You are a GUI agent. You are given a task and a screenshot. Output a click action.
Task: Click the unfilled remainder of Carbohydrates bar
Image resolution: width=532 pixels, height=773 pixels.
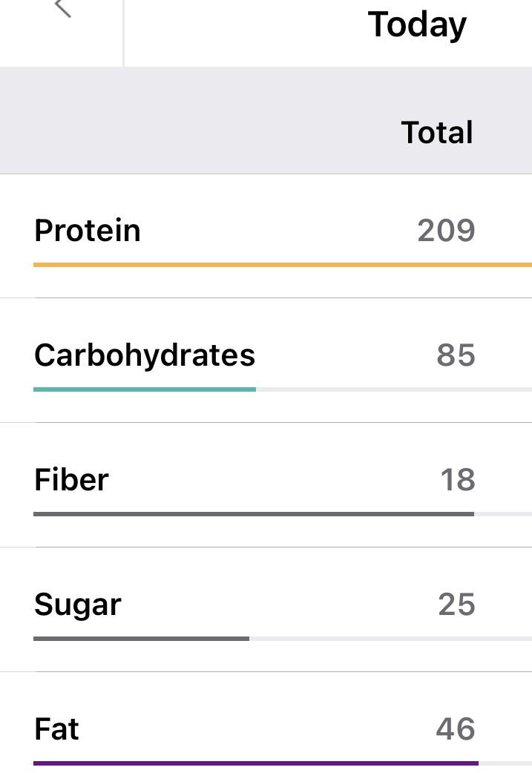393,389
